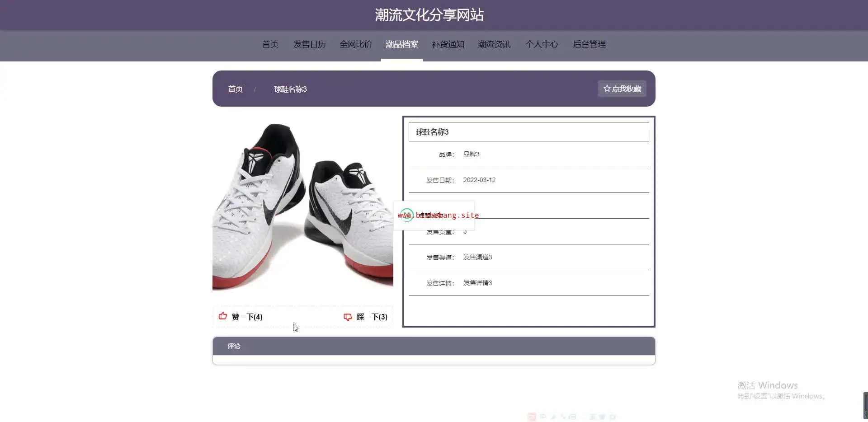Click the 发售渠道: field label
This screenshot has width=868, height=422.
[440, 257]
